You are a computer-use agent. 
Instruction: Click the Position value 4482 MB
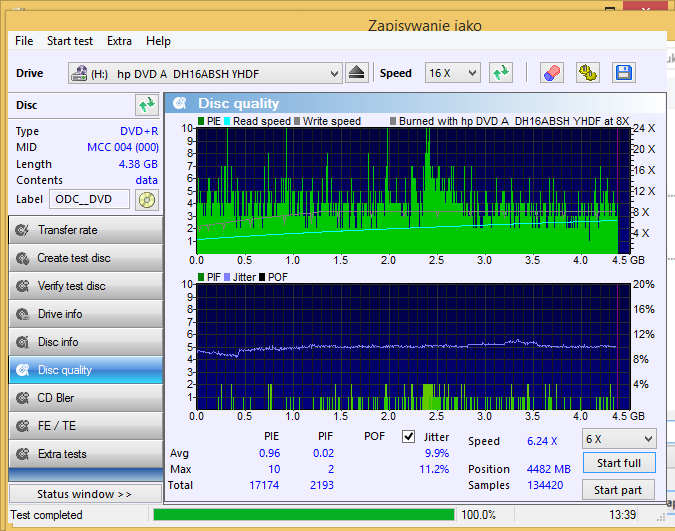click(x=549, y=469)
